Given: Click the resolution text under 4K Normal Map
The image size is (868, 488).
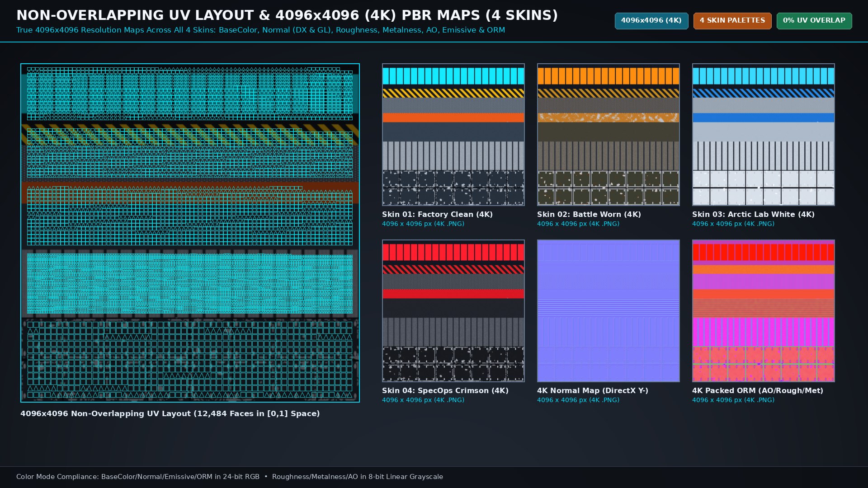Looking at the screenshot, I should pos(578,400).
